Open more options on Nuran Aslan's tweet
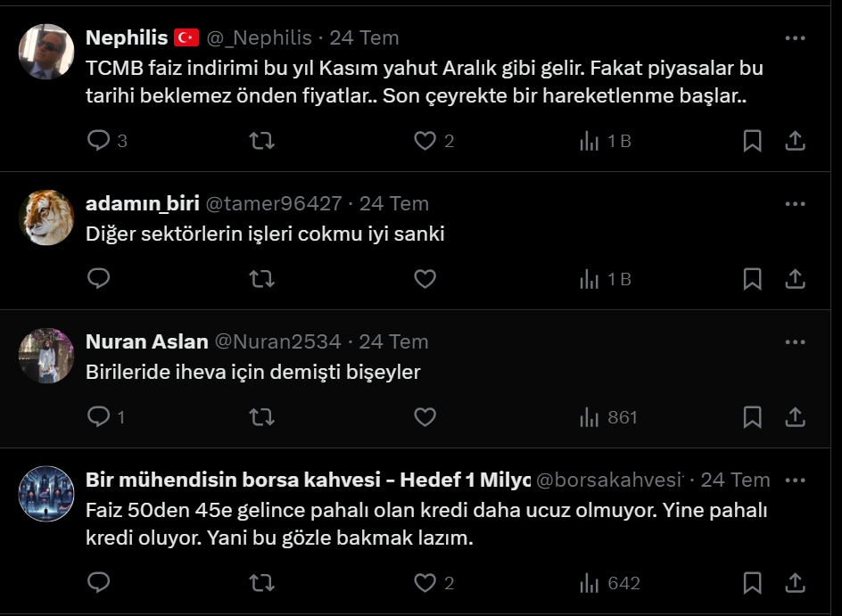The width and height of the screenshot is (842, 616). click(x=795, y=342)
